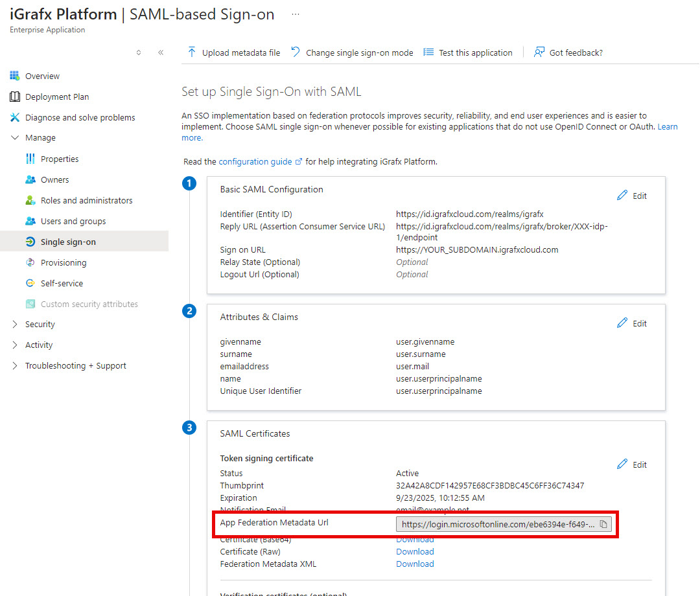Viewport: 700px width, 596px height.
Task: Open Users and groups
Action: tap(73, 222)
